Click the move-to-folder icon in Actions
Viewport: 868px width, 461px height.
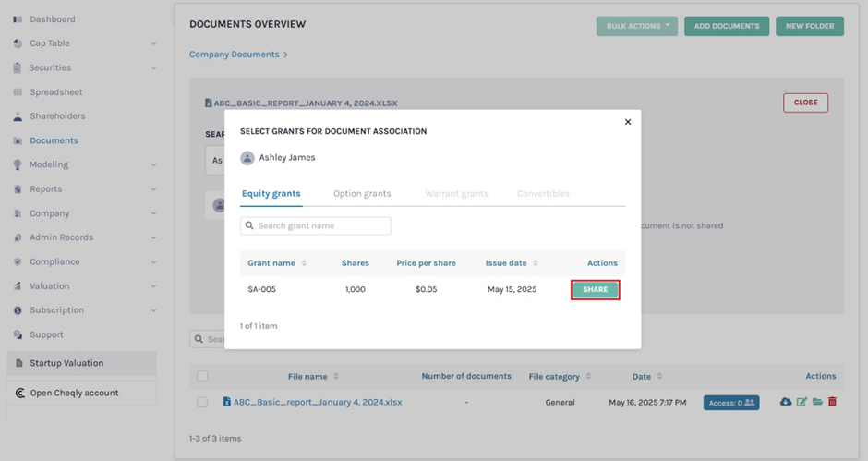coord(817,403)
